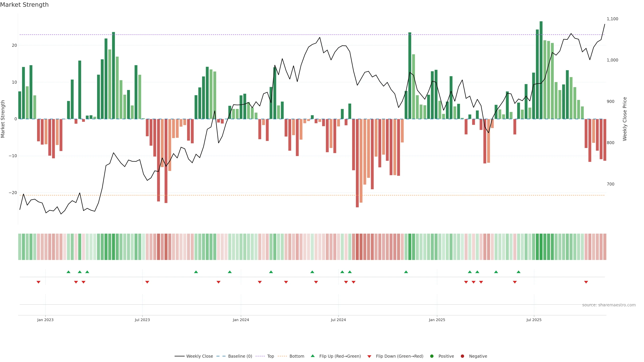644x362 pixels.
Task: Click the Jan 2024 x-axis label
Action: point(241,320)
